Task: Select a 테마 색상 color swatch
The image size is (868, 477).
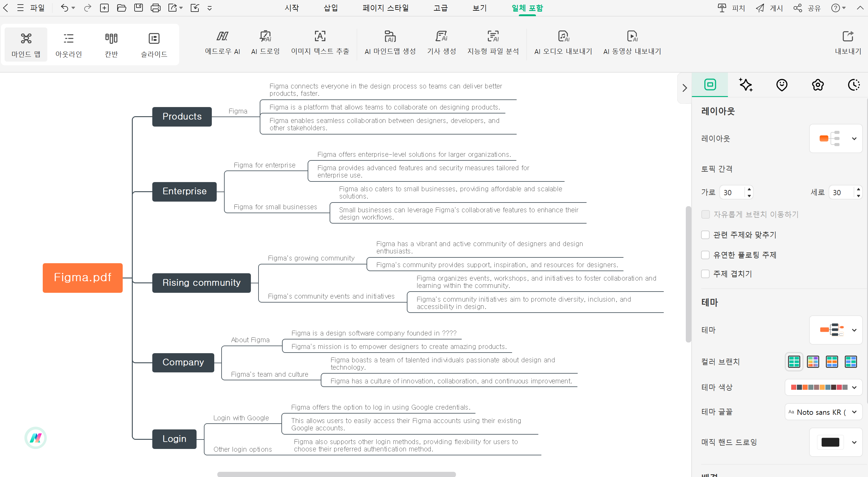Action: pos(793,387)
